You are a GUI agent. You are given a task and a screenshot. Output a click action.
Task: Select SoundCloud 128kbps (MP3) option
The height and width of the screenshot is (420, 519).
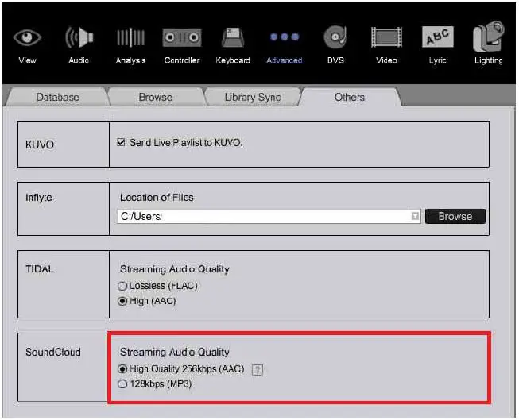[122, 384]
